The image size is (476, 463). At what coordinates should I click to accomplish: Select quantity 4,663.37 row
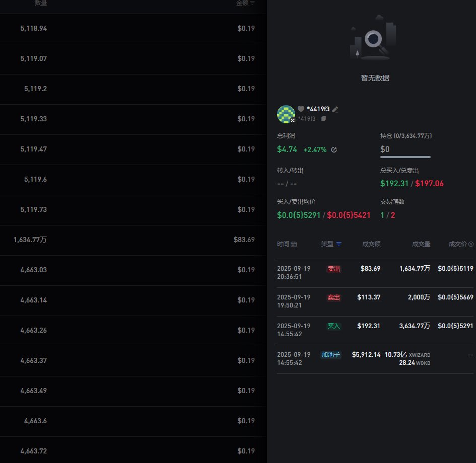[34, 360]
